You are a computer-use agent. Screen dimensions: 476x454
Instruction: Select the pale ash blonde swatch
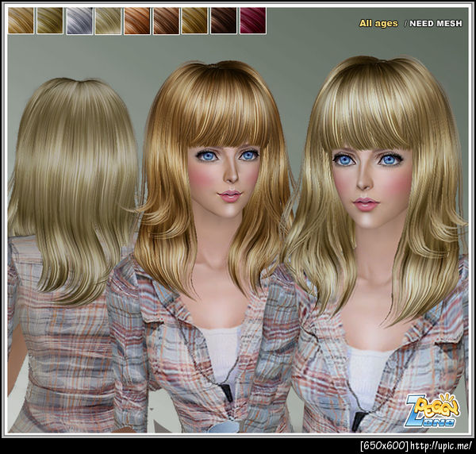point(108,21)
